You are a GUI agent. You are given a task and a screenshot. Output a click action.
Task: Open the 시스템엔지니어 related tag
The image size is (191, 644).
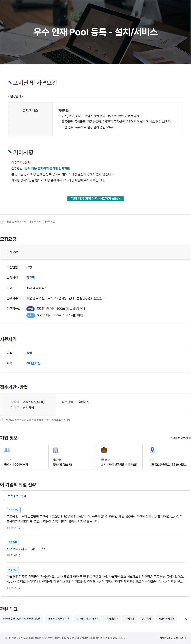pyautogui.click(x=166, y=619)
